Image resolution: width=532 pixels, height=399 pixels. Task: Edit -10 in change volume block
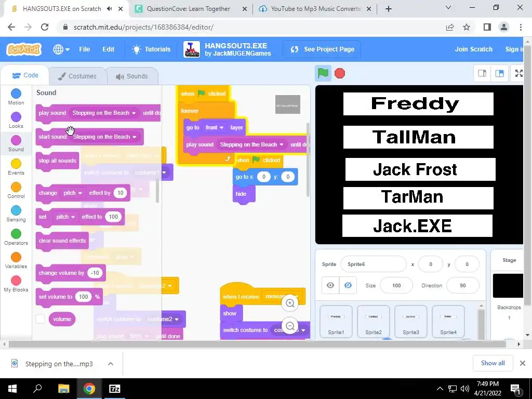[95, 273]
